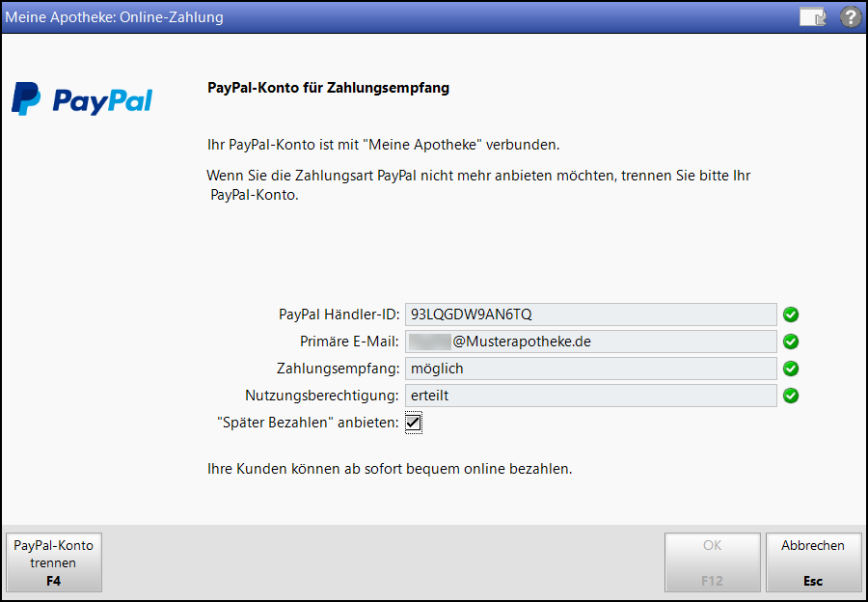Viewport: 868px width, 602px height.
Task: Click the Primäre E-Mail field
Action: coord(590,342)
